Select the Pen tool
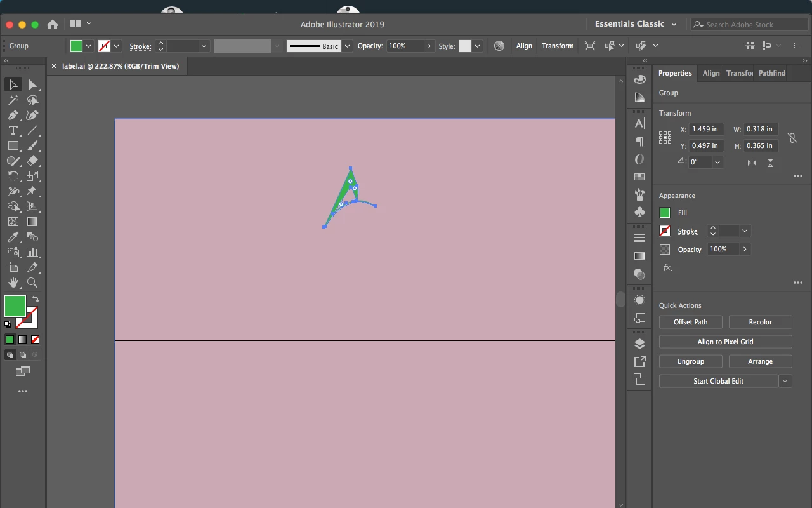Image resolution: width=812 pixels, height=508 pixels. coord(13,115)
